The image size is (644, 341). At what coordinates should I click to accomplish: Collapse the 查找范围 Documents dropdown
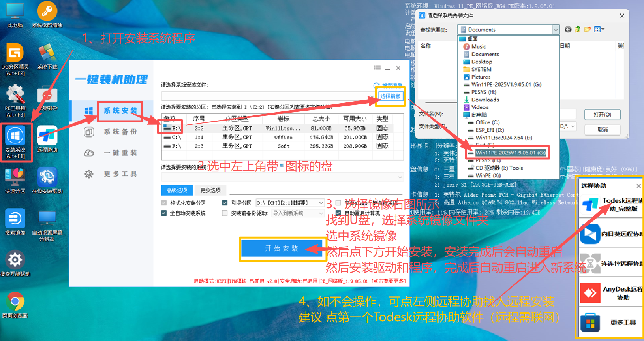(556, 30)
